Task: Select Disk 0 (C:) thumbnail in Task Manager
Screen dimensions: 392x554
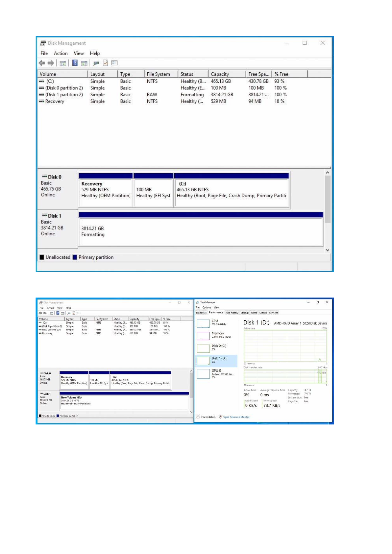Action: pos(203,349)
